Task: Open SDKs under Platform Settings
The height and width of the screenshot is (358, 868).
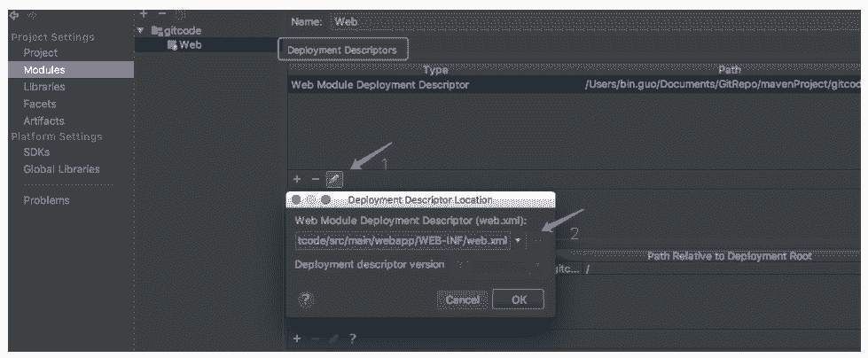Action: click(36, 152)
